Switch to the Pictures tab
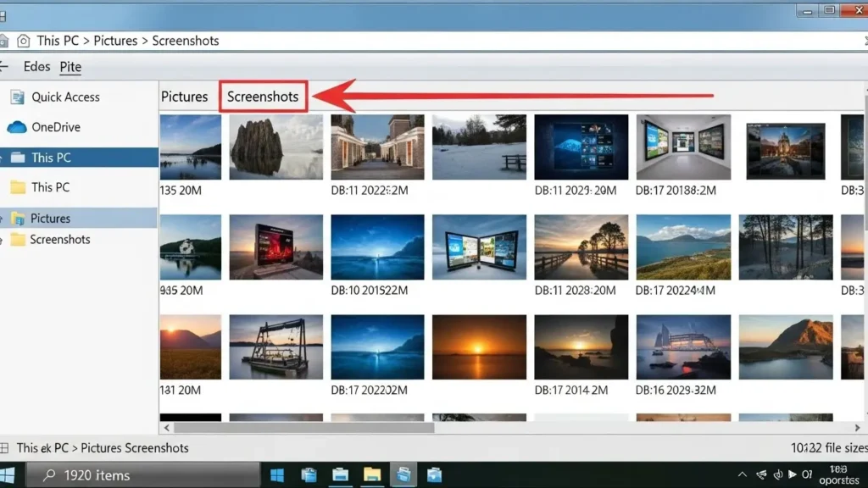 click(x=185, y=96)
